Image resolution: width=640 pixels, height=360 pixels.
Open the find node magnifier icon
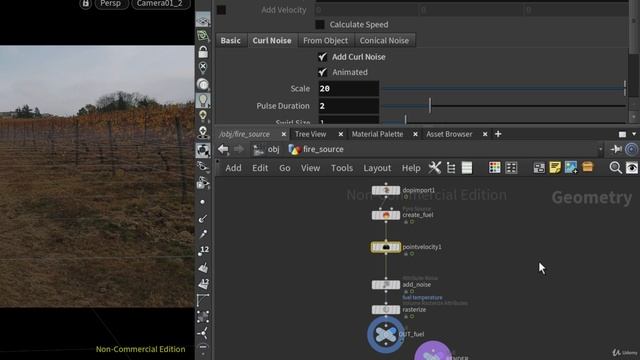pos(615,167)
